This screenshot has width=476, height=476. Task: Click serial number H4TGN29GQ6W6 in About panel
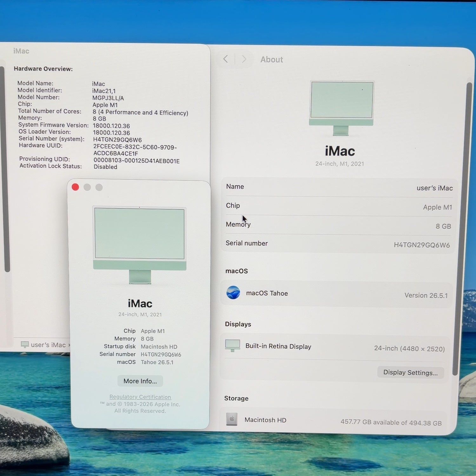[422, 245]
